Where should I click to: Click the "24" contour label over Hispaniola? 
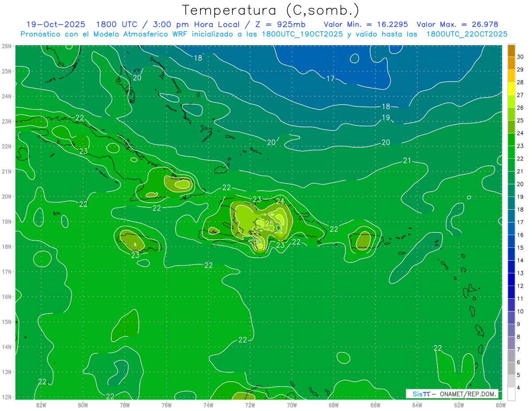pyautogui.click(x=280, y=201)
